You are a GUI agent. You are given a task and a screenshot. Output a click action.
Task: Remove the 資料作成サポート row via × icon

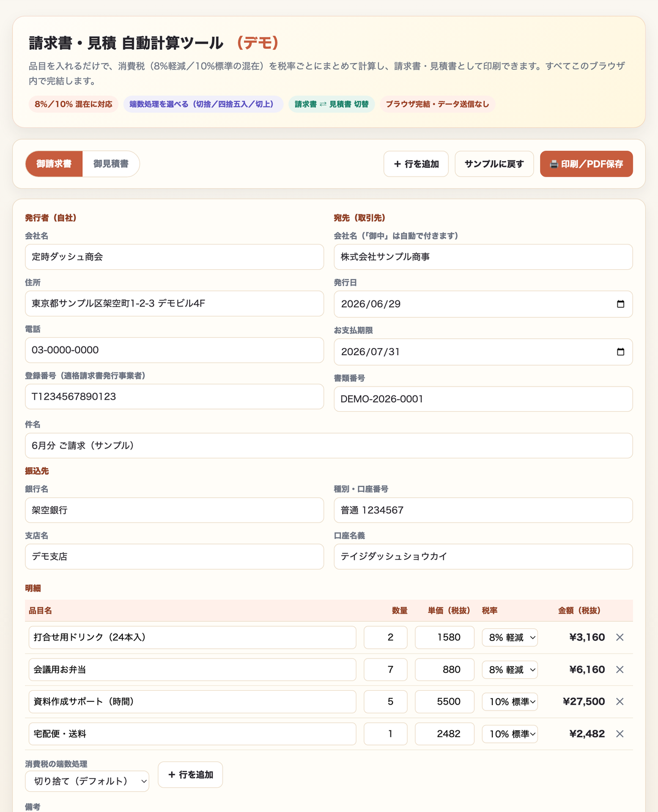coord(620,701)
